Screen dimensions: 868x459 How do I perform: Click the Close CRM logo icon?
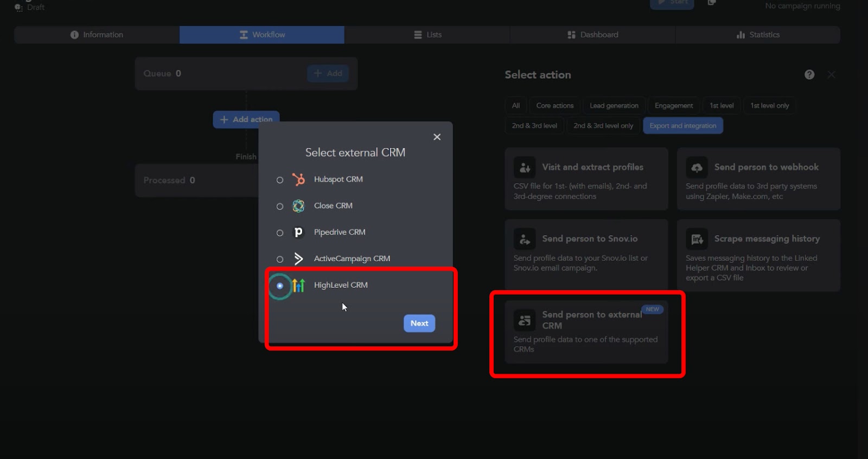coord(298,206)
